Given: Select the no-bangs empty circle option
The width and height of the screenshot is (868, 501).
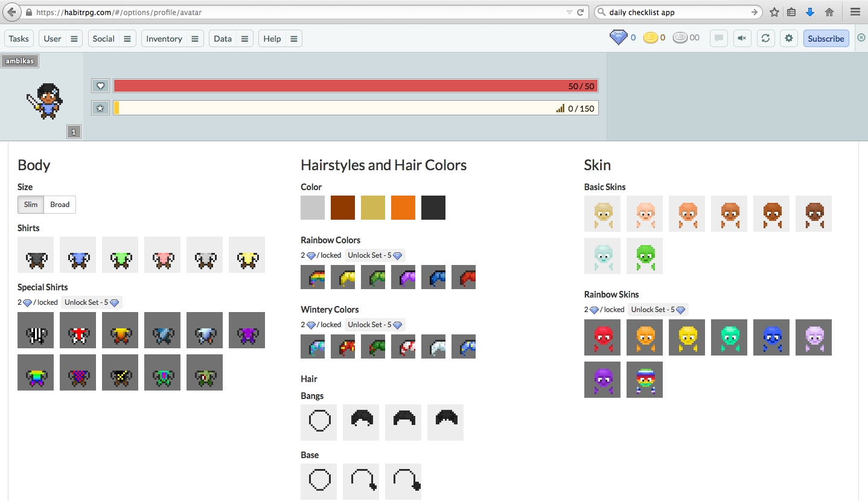Looking at the screenshot, I should [x=319, y=423].
